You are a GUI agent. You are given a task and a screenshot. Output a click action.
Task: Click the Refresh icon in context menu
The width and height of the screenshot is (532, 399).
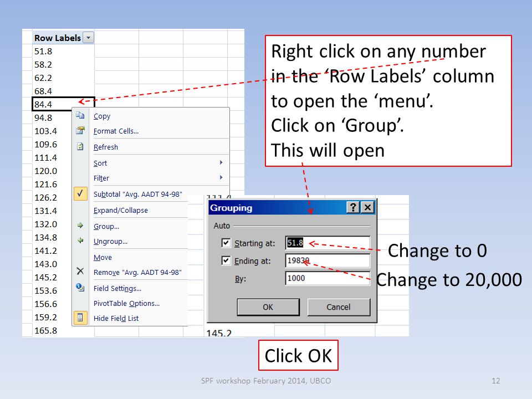click(x=80, y=146)
